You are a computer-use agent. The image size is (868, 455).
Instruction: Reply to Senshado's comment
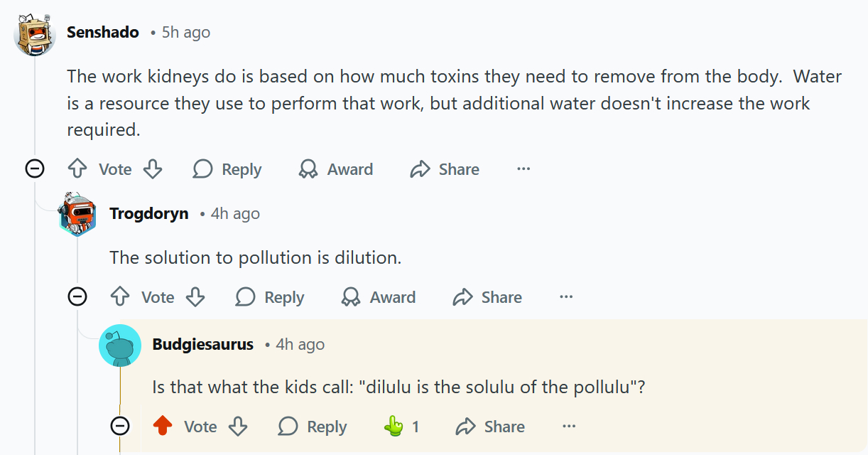point(227,169)
